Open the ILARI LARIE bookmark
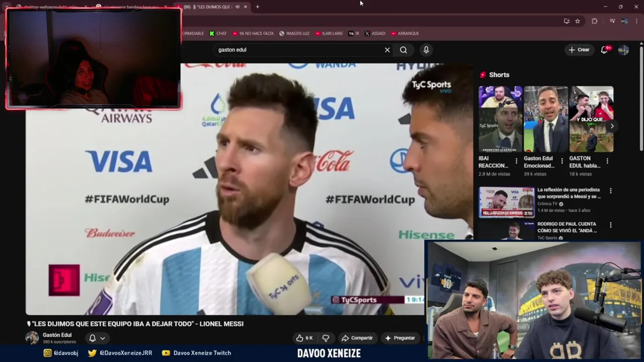644x362 pixels. pos(329,33)
